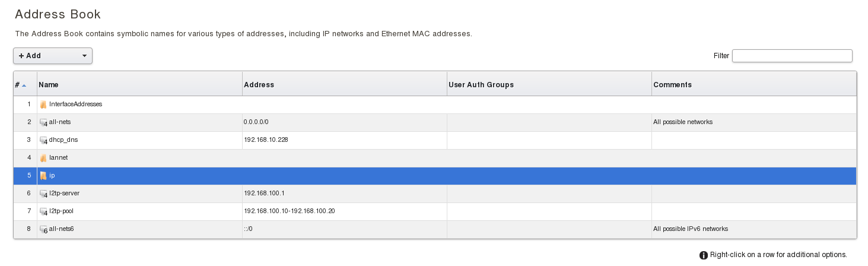Click the dhcp_dns address object icon
The width and height of the screenshot is (868, 266).
point(43,140)
